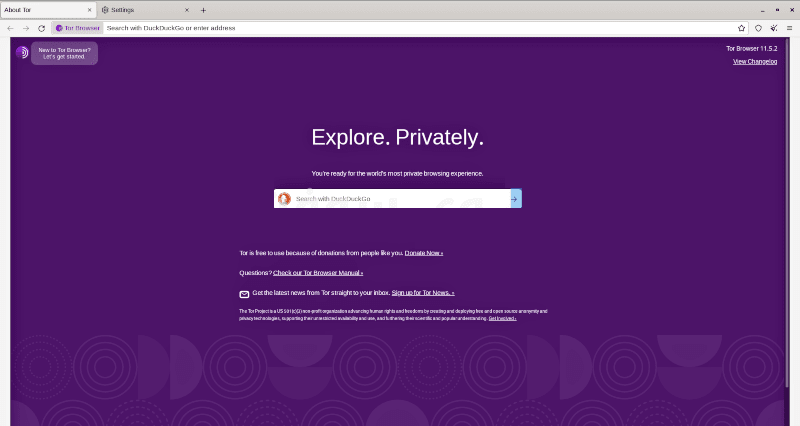This screenshot has width=800, height=426.
Task: Open the View Changelog link
Action: click(755, 62)
